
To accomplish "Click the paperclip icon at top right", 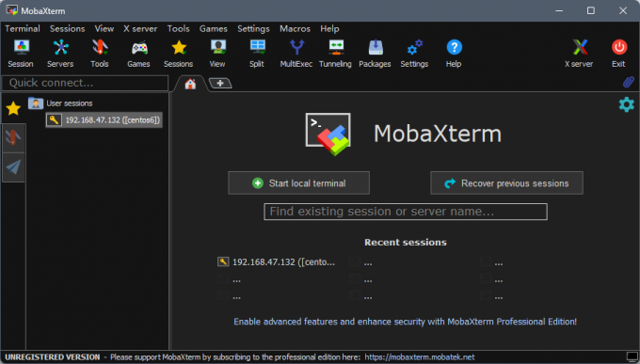I will (x=629, y=82).
